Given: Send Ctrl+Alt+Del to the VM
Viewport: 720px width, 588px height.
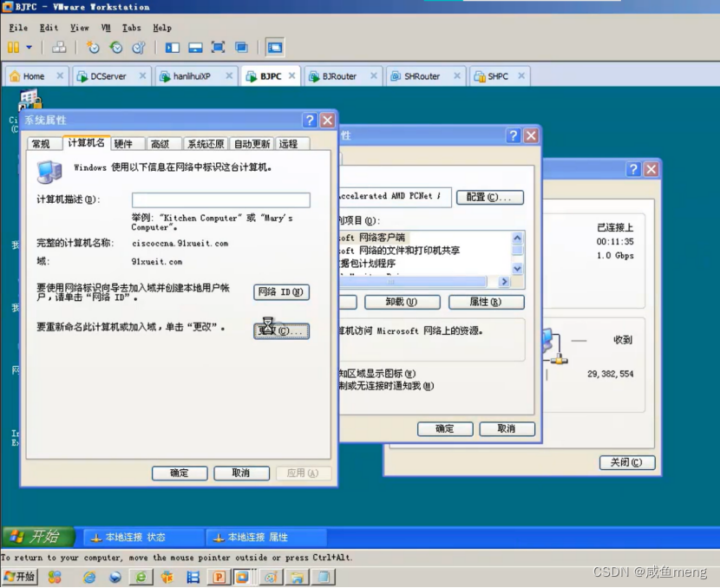Looking at the screenshot, I should click(x=58, y=47).
